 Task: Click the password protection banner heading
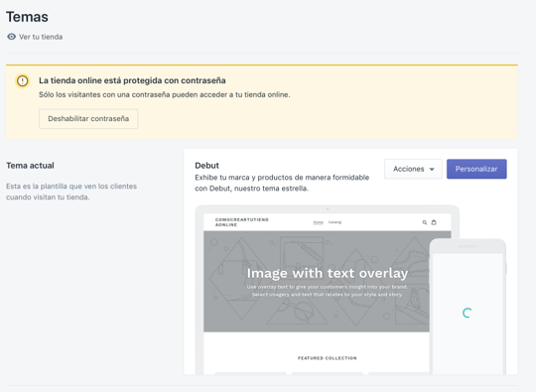[132, 80]
